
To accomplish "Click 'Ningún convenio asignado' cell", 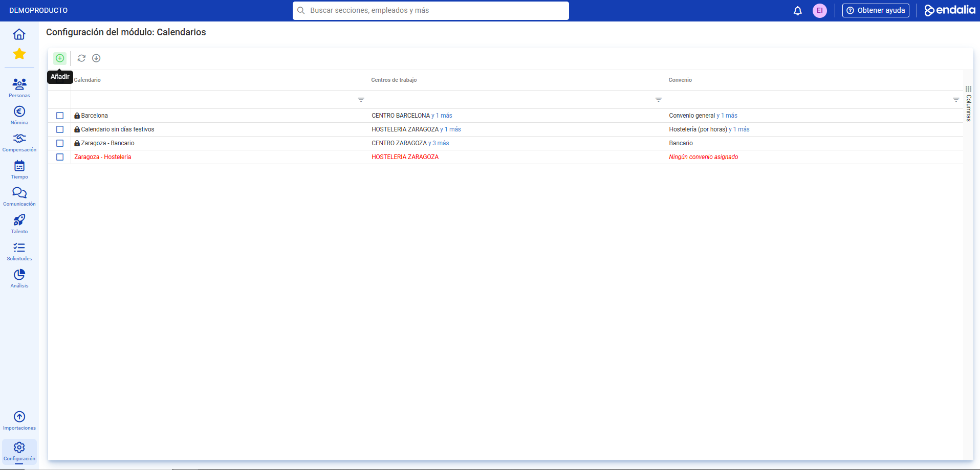I will [704, 157].
